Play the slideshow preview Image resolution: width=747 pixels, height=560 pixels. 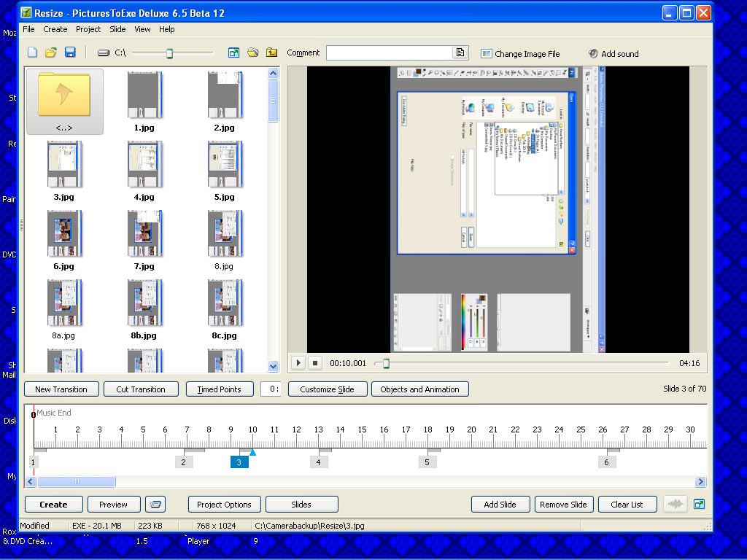coord(298,363)
